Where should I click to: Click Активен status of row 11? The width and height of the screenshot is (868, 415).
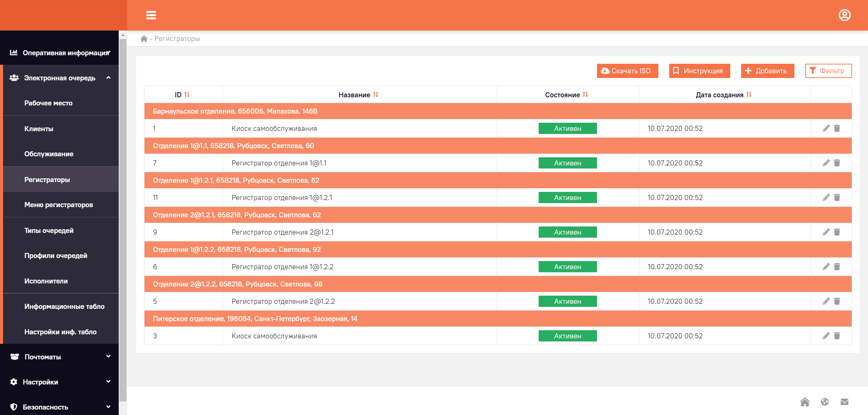click(567, 198)
